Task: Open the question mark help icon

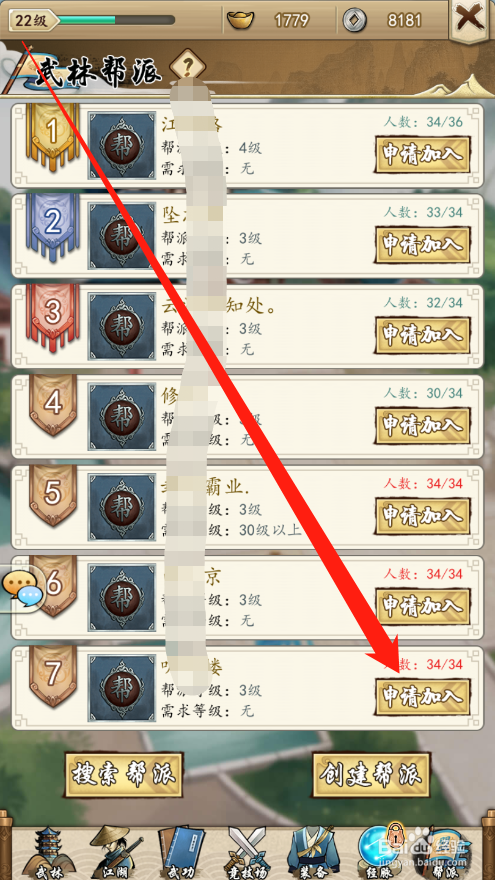Action: (x=187, y=67)
